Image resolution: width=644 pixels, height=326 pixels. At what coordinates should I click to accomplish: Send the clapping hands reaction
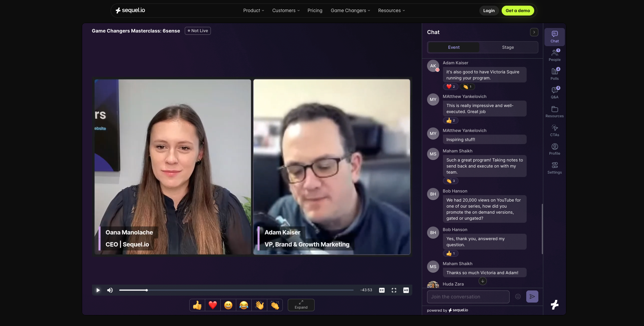(x=275, y=305)
